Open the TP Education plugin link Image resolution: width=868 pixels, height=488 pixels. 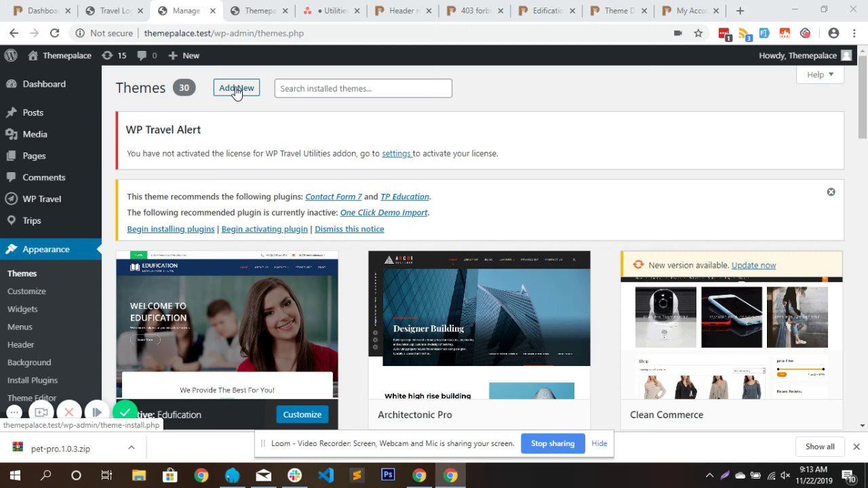coord(405,197)
